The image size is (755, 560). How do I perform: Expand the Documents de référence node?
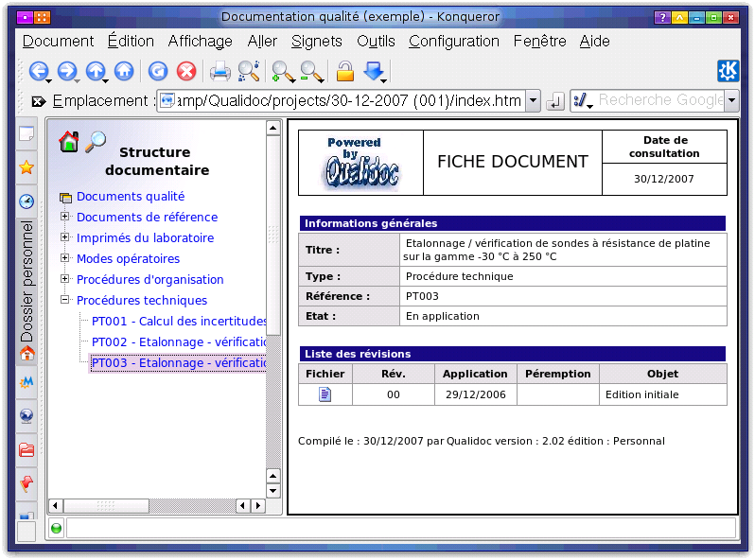[x=65, y=218]
